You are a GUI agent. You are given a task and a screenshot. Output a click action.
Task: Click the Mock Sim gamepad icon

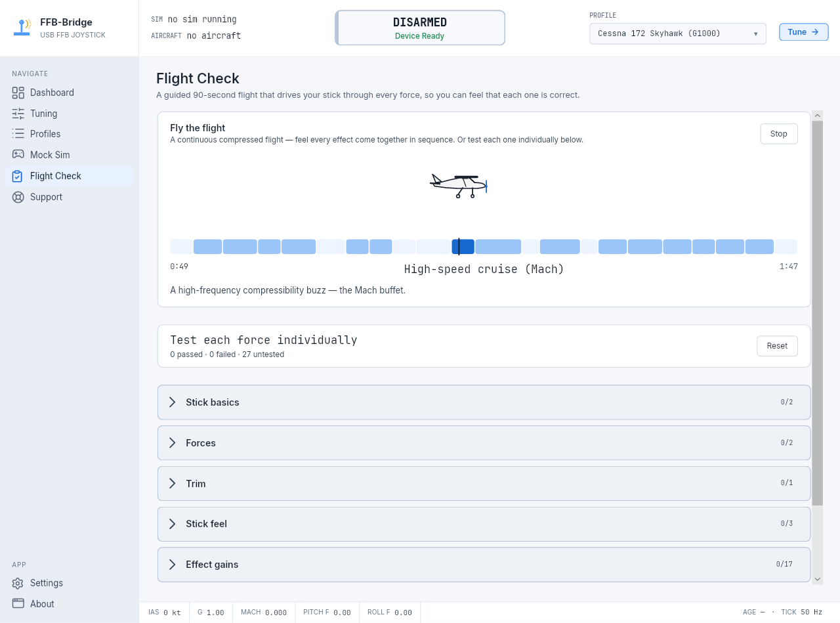pyautogui.click(x=18, y=155)
